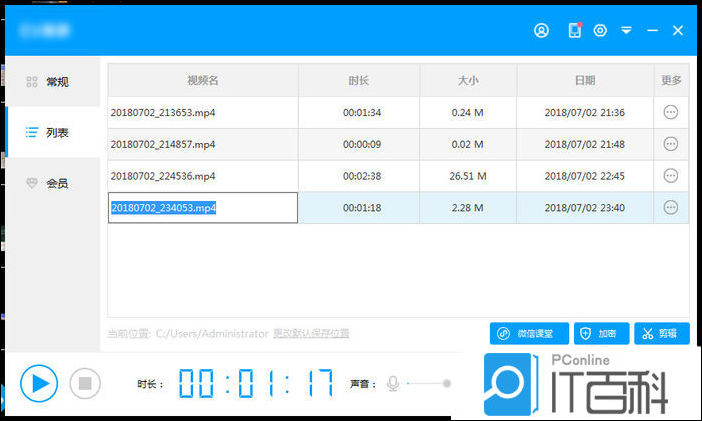The image size is (702, 421).
Task: Minimize the recorder window
Action: (652, 30)
